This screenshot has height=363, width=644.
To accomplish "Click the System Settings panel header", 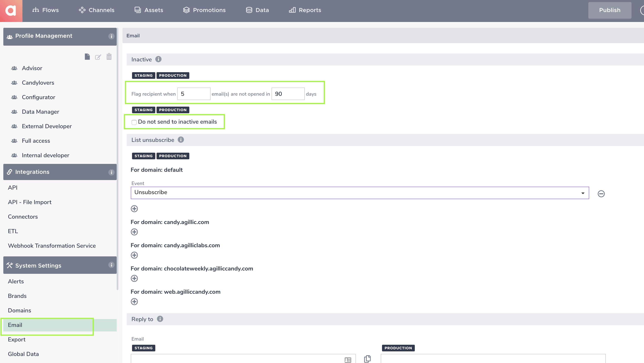I will pos(60,265).
